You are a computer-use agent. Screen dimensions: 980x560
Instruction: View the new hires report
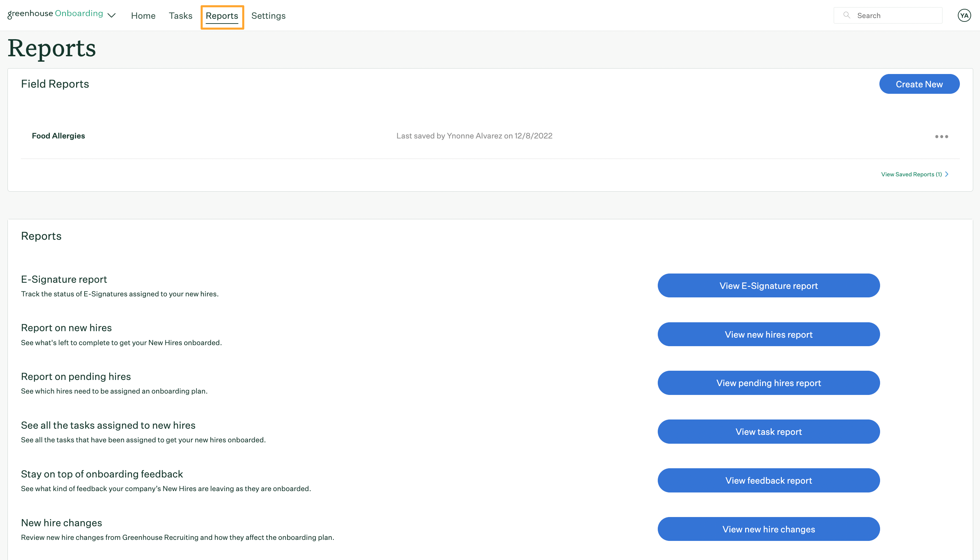coord(769,334)
